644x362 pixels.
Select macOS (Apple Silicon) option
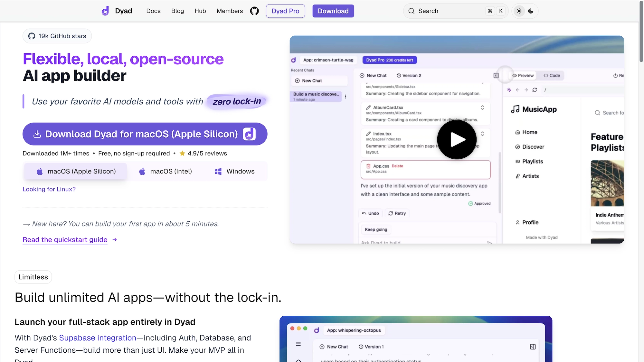coord(76,172)
